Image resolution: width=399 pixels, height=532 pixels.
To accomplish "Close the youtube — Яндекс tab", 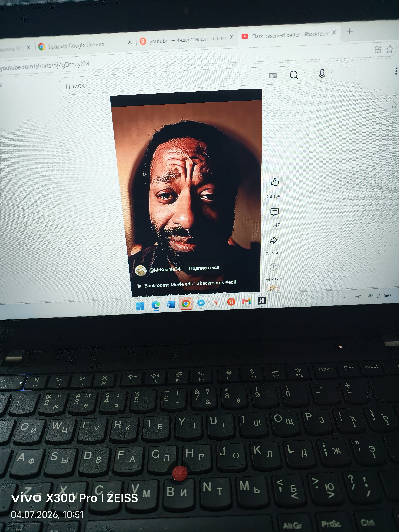I will [231, 37].
